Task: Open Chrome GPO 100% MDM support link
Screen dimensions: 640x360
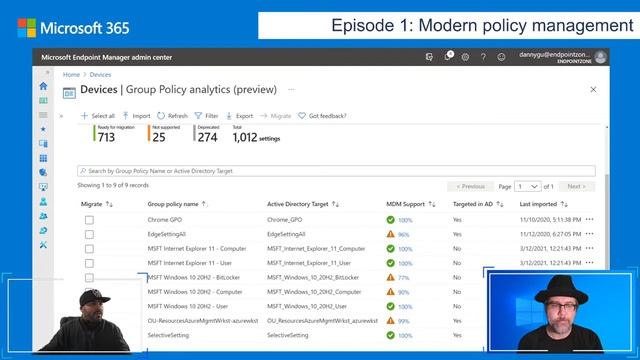Action: click(x=405, y=220)
